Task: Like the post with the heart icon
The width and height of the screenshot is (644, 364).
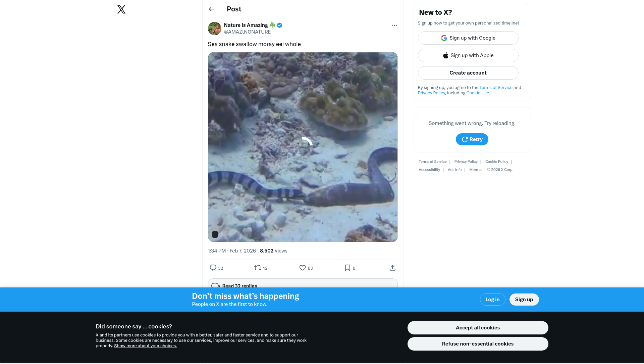Action: coord(303,268)
